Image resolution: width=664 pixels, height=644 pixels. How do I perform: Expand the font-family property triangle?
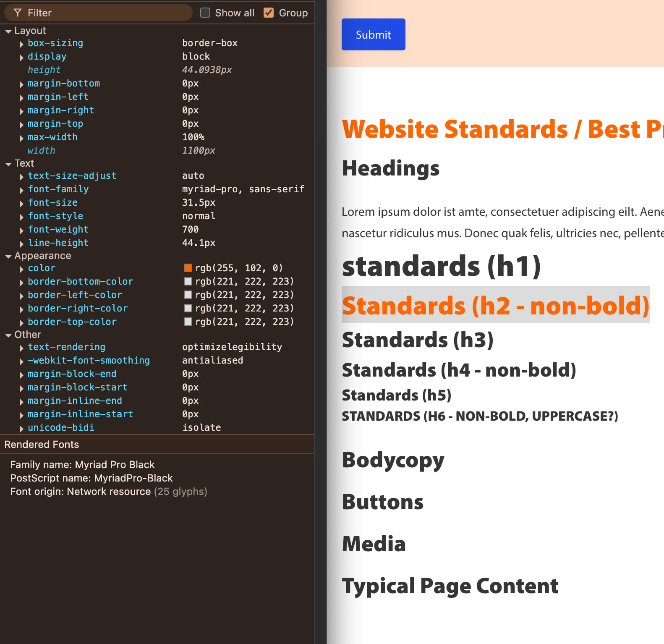point(21,190)
